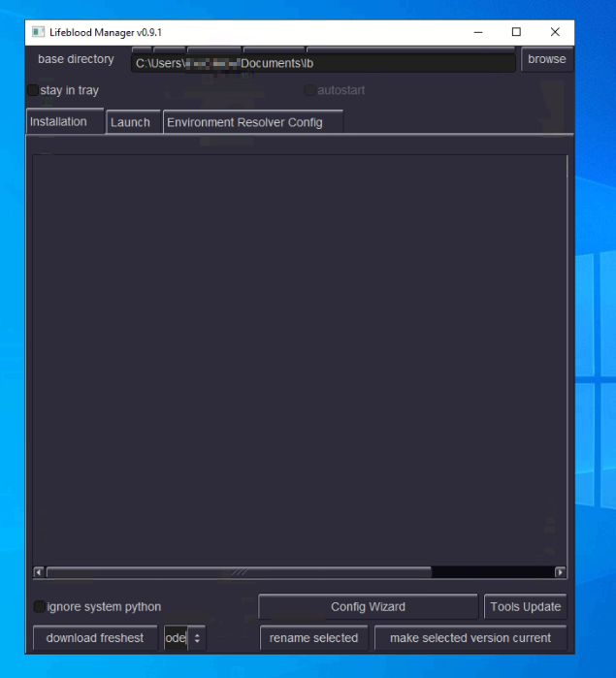Click the Lifeblood Manager title bar icon
The image size is (616, 678).
tap(39, 32)
